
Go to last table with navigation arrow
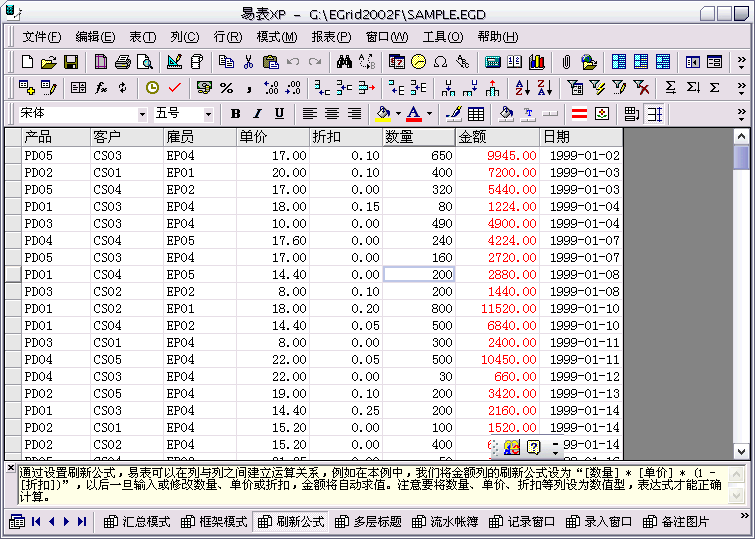[x=82, y=522]
